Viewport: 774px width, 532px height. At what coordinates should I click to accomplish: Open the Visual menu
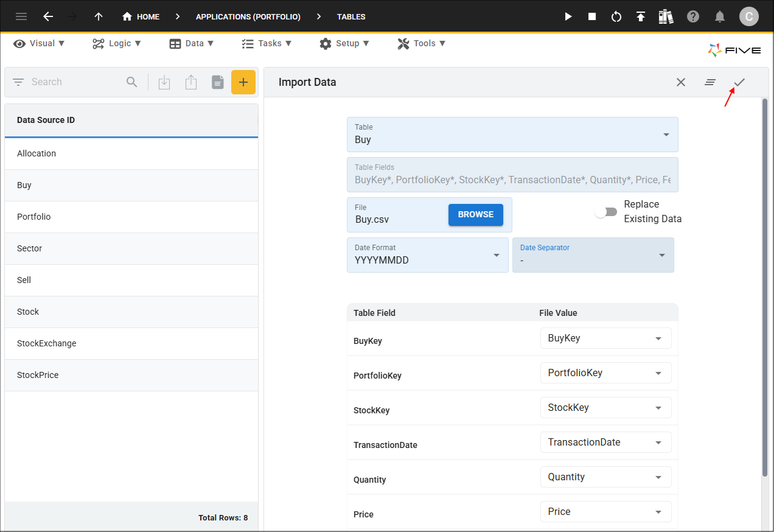point(40,43)
